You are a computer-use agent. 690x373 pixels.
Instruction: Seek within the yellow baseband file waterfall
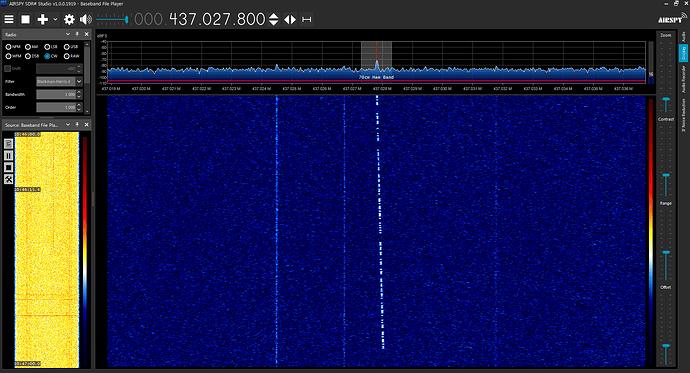[47, 249]
